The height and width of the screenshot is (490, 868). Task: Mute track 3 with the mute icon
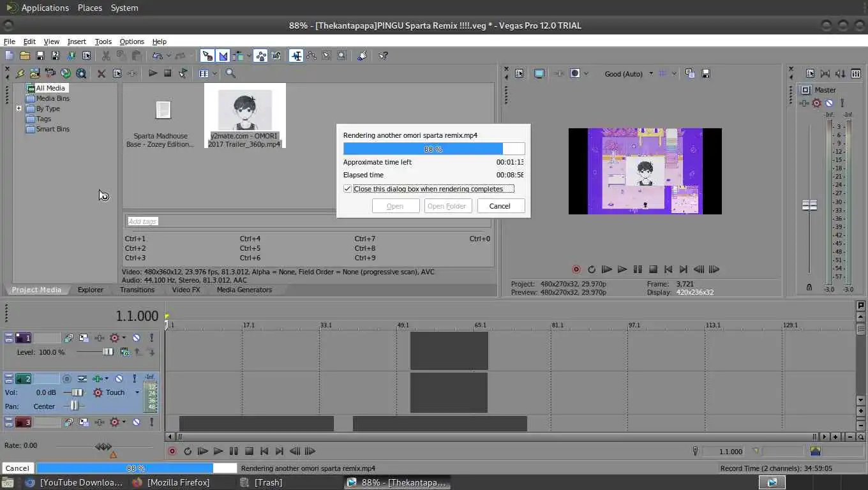click(x=136, y=422)
